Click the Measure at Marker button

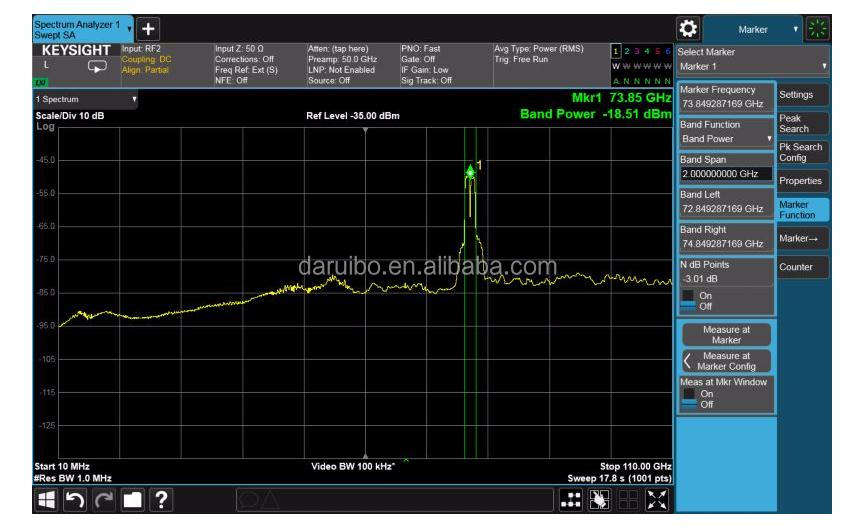[x=727, y=335]
